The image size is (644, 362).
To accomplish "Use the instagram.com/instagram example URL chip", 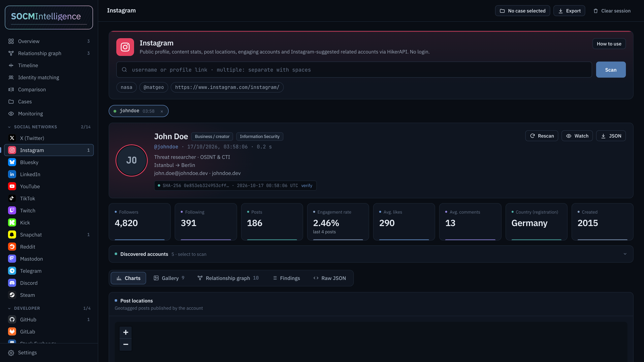I will click(227, 87).
